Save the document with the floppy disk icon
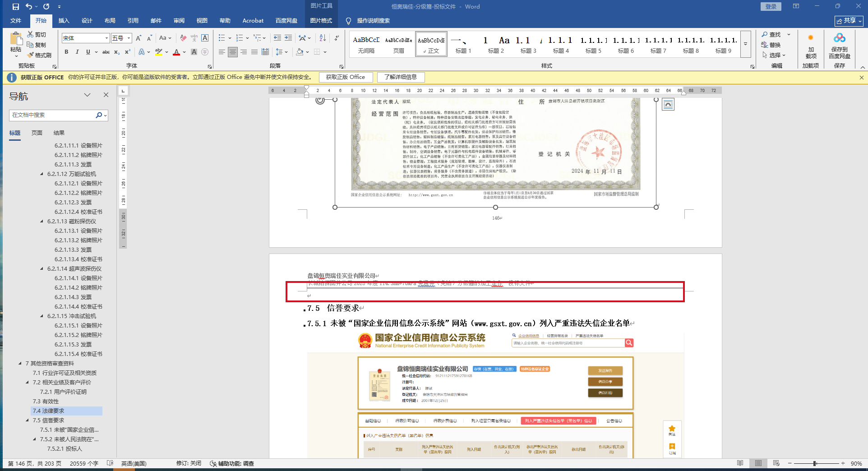 click(x=16, y=7)
